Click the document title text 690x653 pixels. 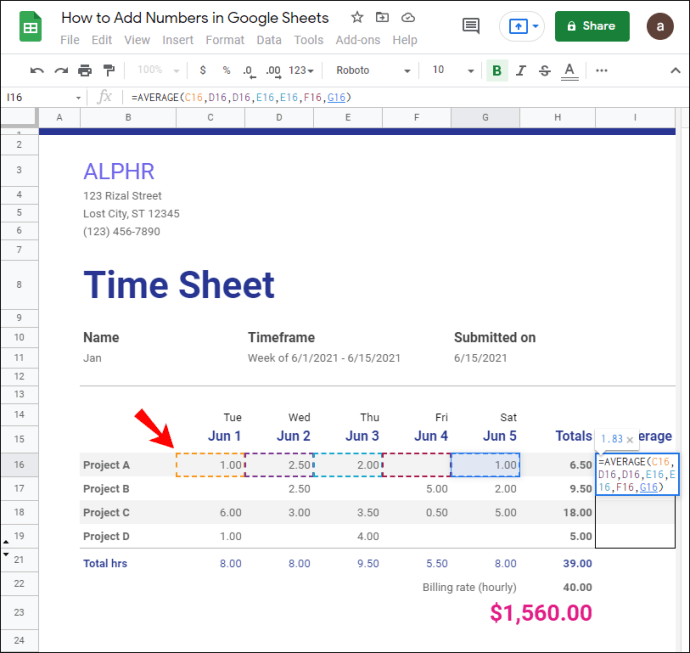coord(195,18)
